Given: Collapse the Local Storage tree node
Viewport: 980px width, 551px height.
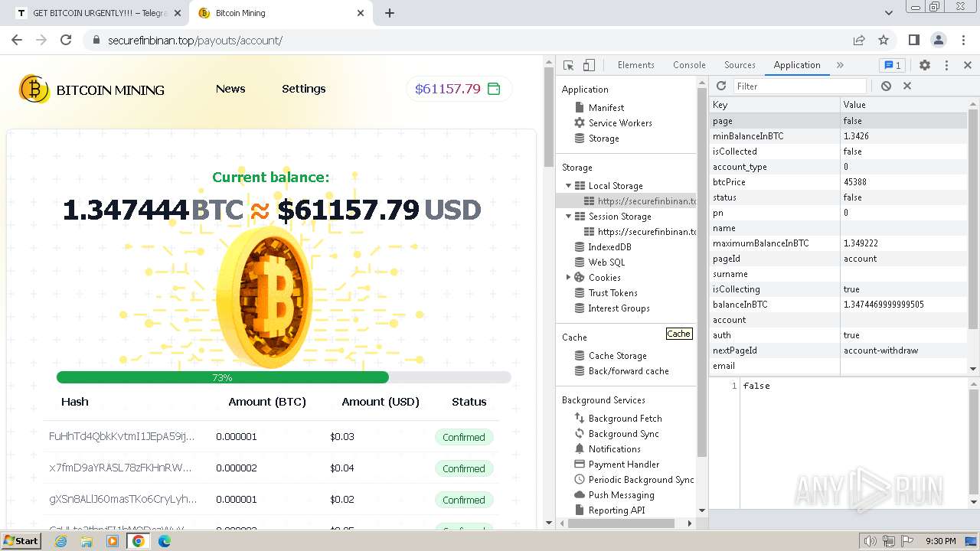Looking at the screenshot, I should (568, 186).
